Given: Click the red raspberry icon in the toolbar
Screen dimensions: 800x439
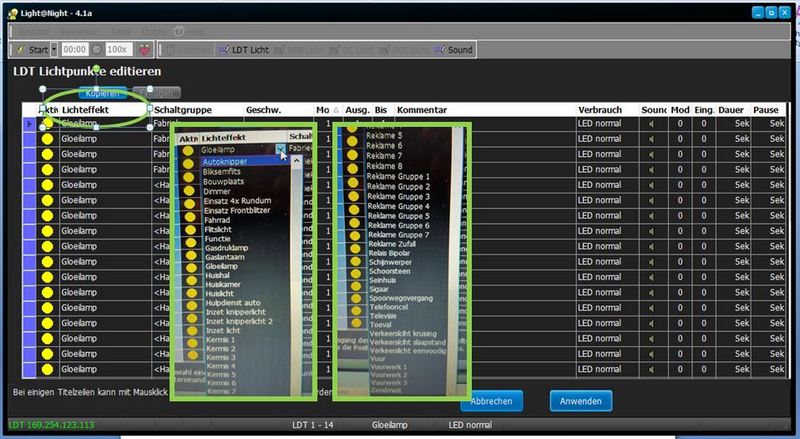Looking at the screenshot, I should click(145, 50).
